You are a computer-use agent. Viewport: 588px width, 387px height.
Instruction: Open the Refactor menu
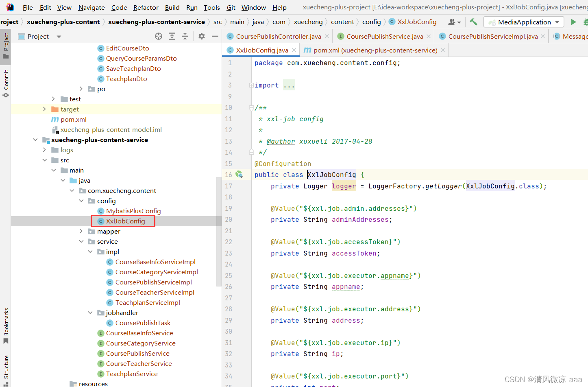[146, 7]
